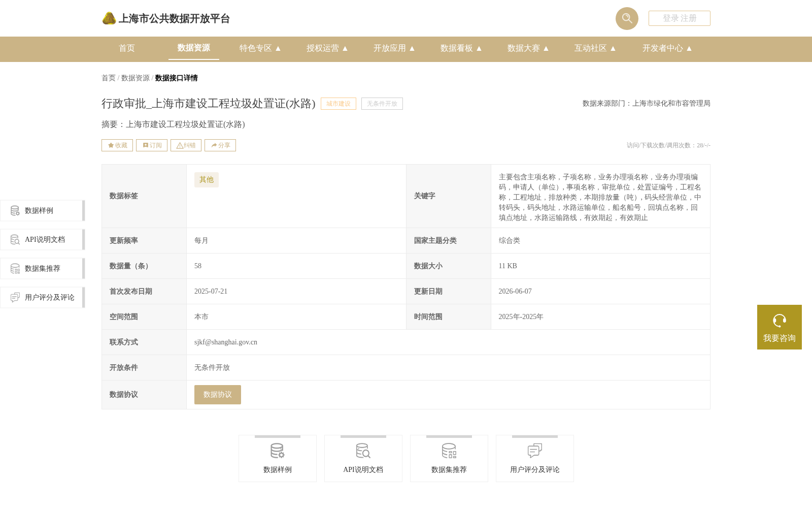Viewport: 812px width, 508px height.
Task: Click the update date 2026-06-07
Action: [x=515, y=292]
